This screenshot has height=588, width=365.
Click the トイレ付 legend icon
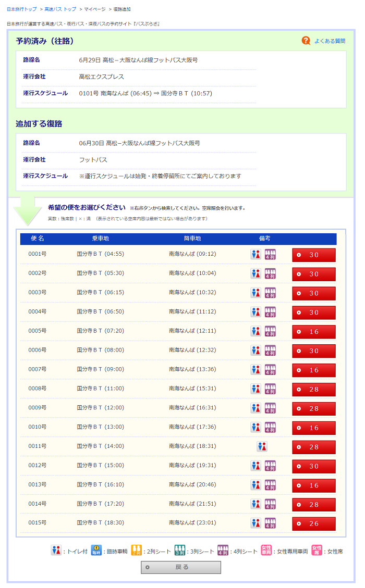(56, 550)
